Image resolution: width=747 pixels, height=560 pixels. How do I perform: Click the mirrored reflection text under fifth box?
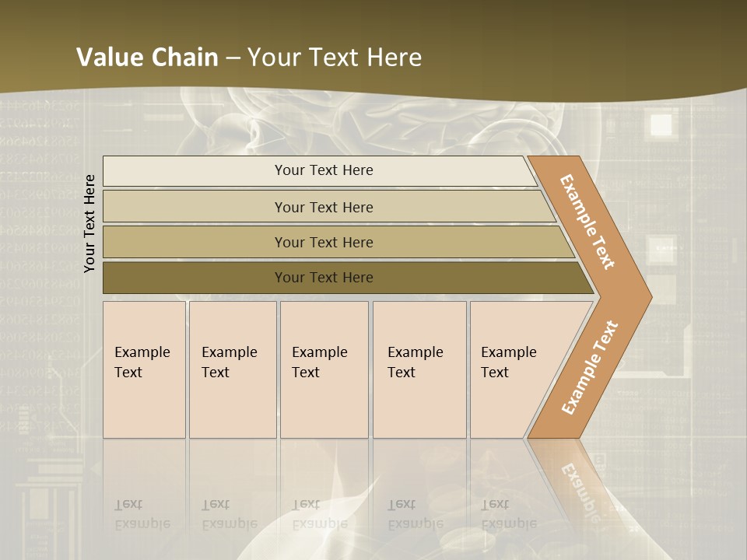[x=507, y=515]
